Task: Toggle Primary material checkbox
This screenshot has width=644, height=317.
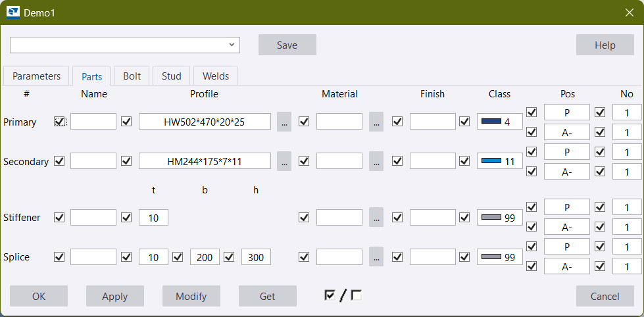Action: (x=304, y=122)
